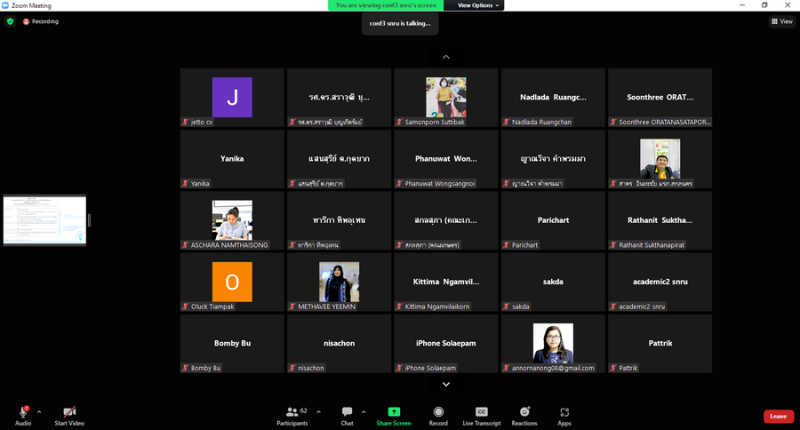Image resolution: width=800 pixels, height=430 pixels.
Task: Click the green Share Screen button
Action: [x=394, y=412]
